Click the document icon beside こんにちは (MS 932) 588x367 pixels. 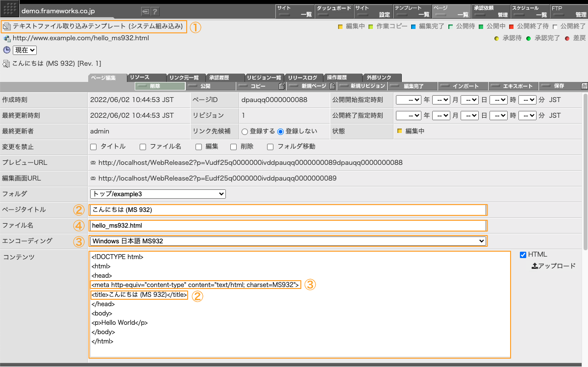(x=6, y=63)
